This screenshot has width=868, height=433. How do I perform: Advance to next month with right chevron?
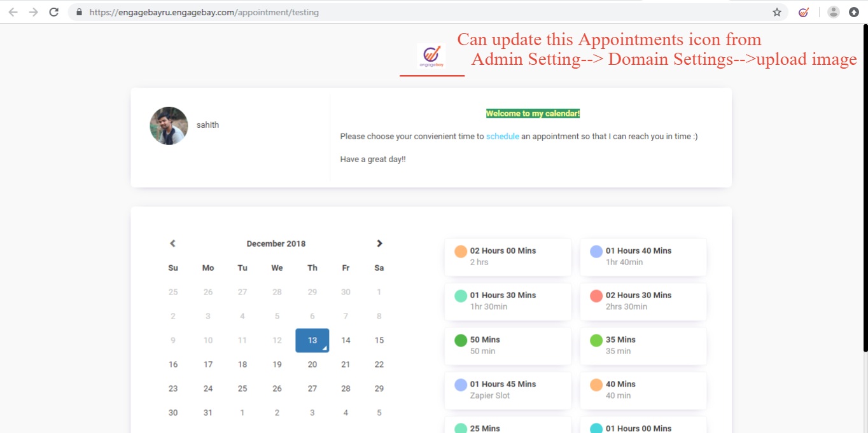pyautogui.click(x=379, y=244)
